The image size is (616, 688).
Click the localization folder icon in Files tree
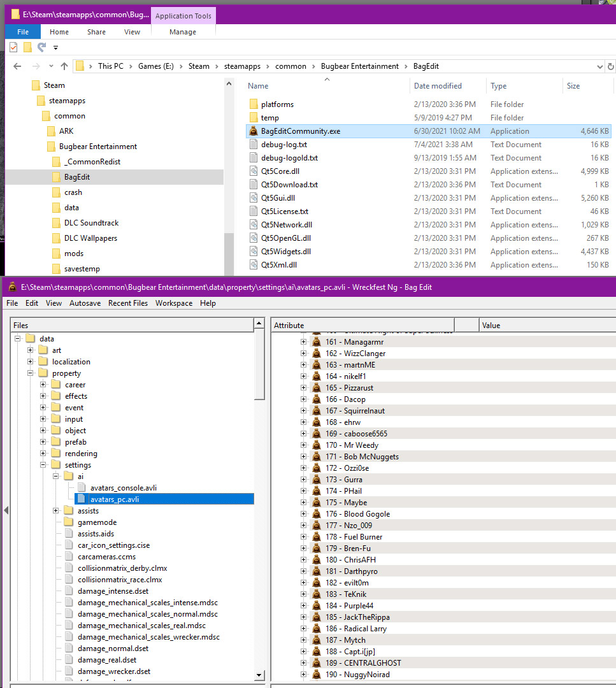click(43, 362)
